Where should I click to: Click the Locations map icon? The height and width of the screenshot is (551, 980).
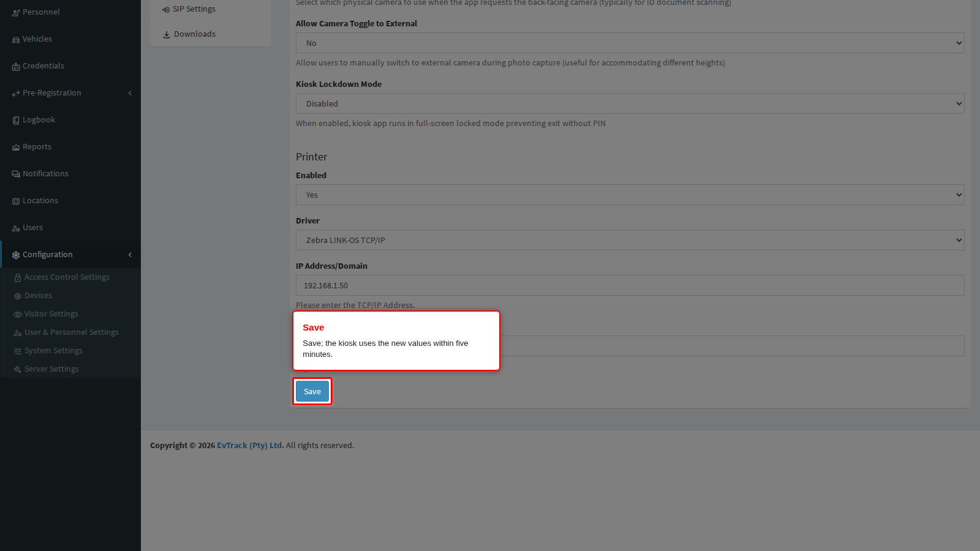[16, 201]
